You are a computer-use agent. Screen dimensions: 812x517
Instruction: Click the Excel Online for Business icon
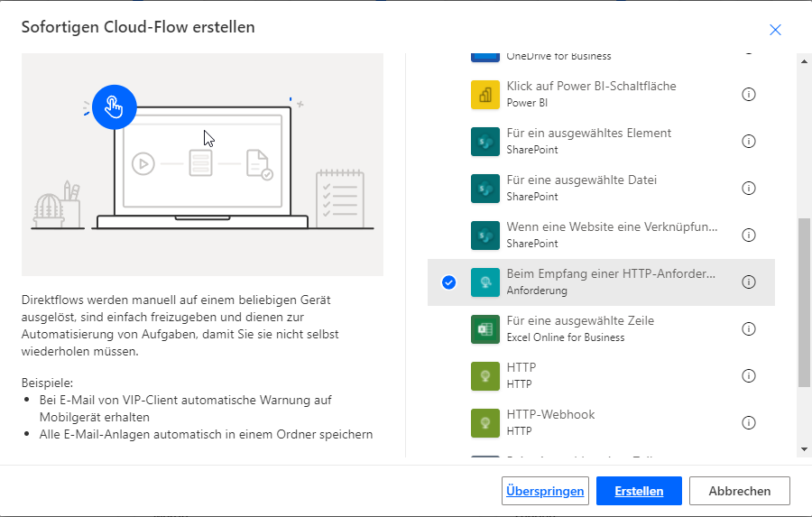pos(485,329)
